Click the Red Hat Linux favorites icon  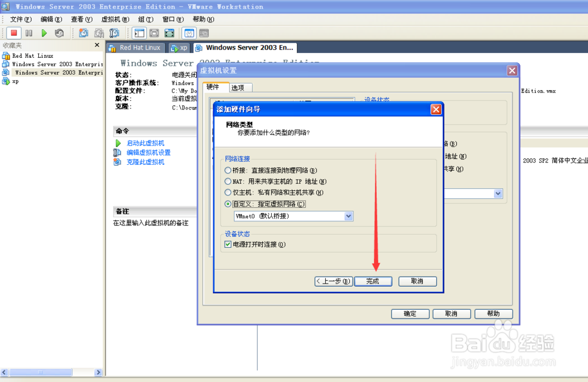(6, 55)
